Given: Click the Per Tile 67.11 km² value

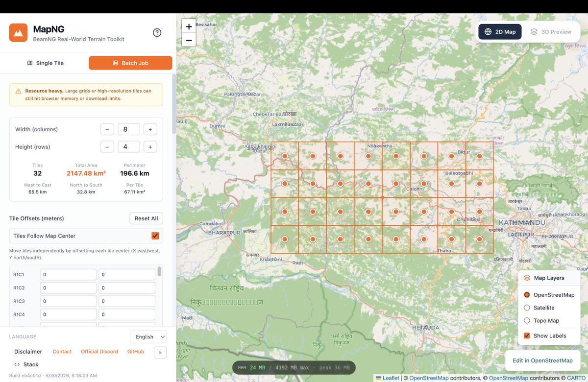Looking at the screenshot, I should [x=135, y=192].
